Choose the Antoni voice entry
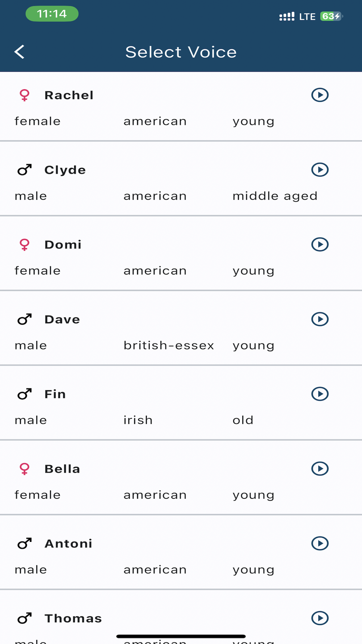Screen dimensions: 362x644 click(68, 544)
